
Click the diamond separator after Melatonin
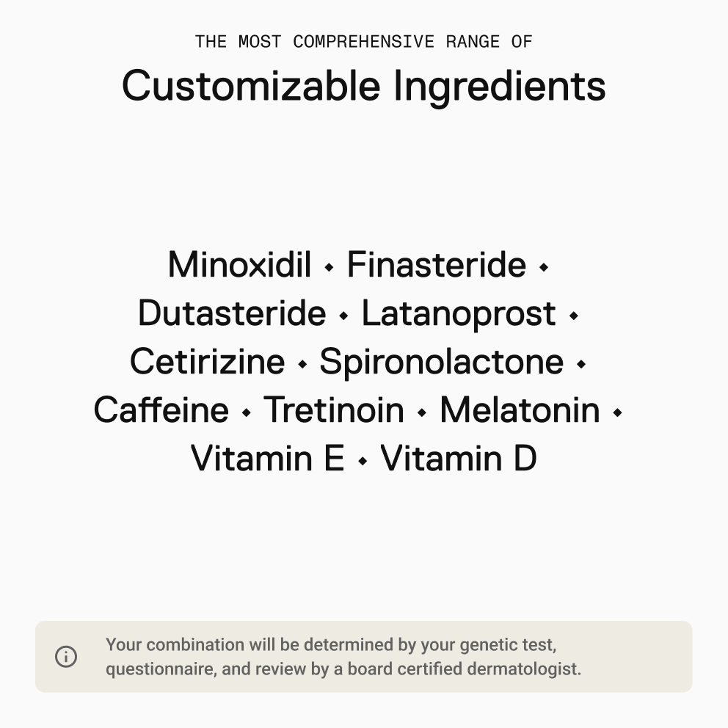pos(617,412)
